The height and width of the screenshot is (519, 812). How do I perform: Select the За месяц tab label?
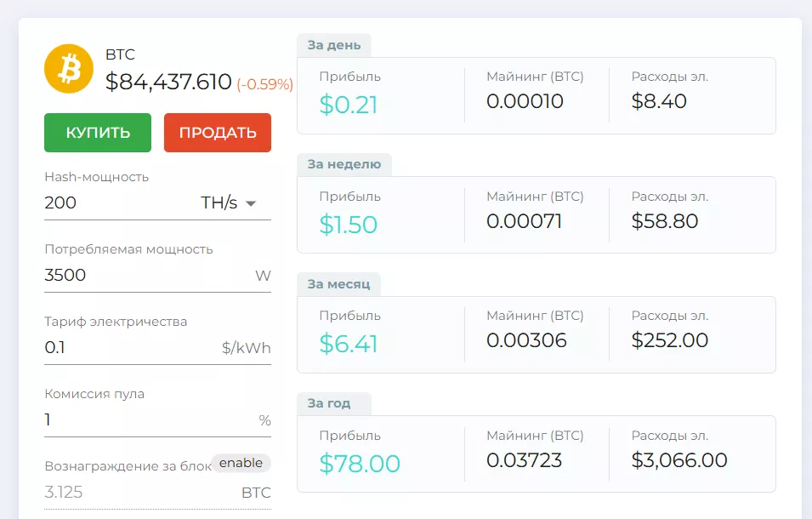pyautogui.click(x=338, y=284)
